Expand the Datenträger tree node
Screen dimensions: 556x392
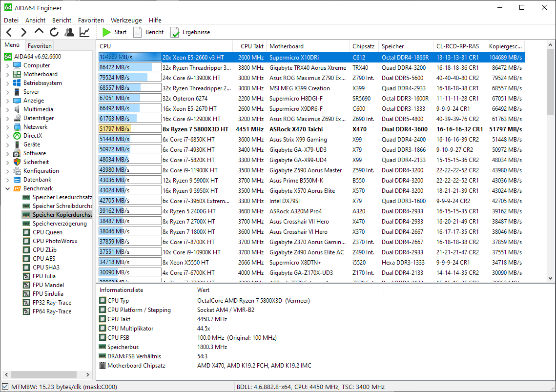coord(7,119)
